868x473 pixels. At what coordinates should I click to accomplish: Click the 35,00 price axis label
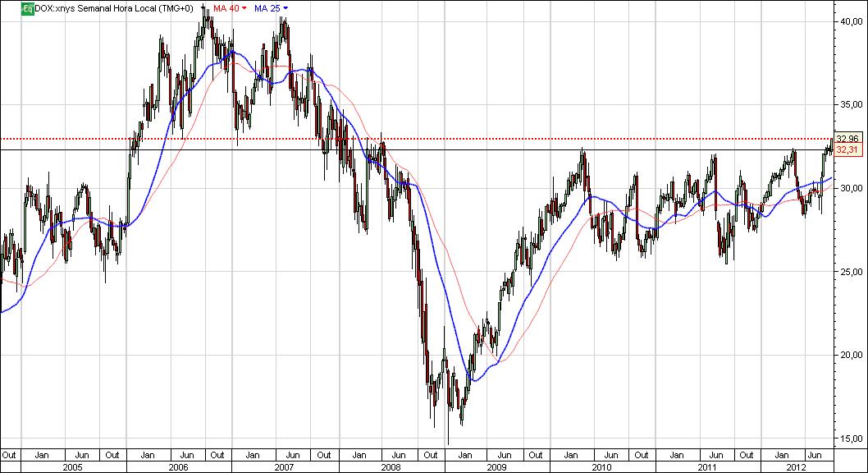tap(852, 104)
